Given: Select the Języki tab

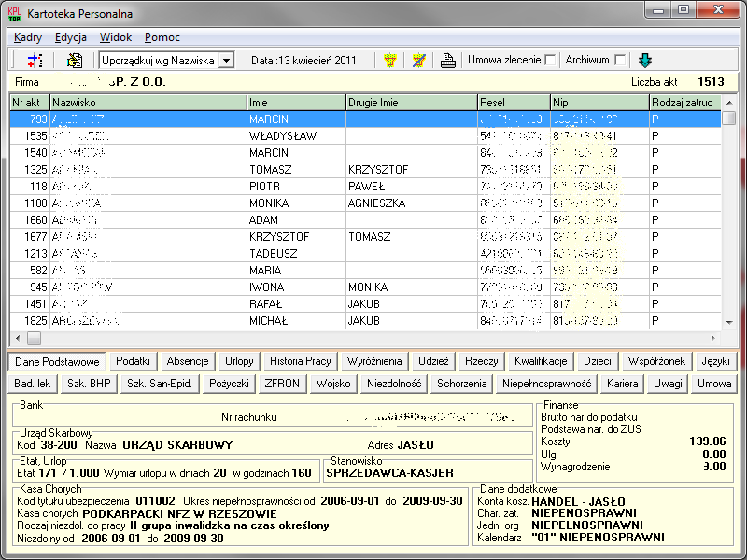Looking at the screenshot, I should pos(715,361).
